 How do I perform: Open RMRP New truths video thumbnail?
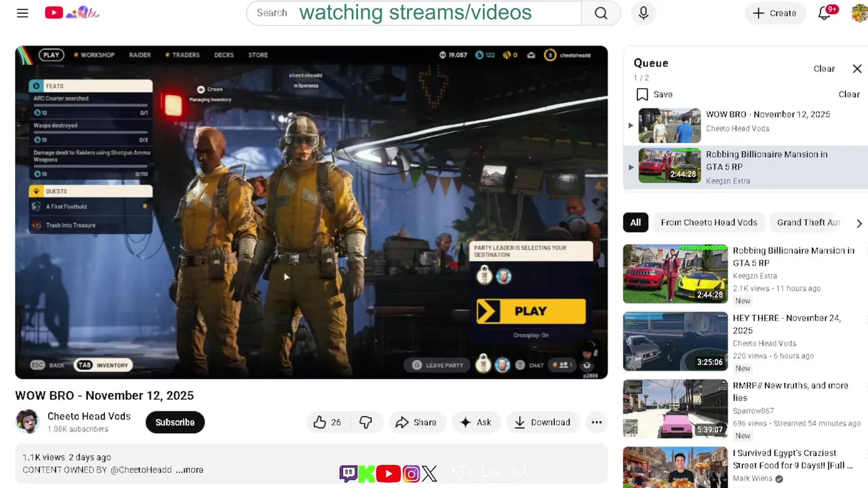pos(675,409)
